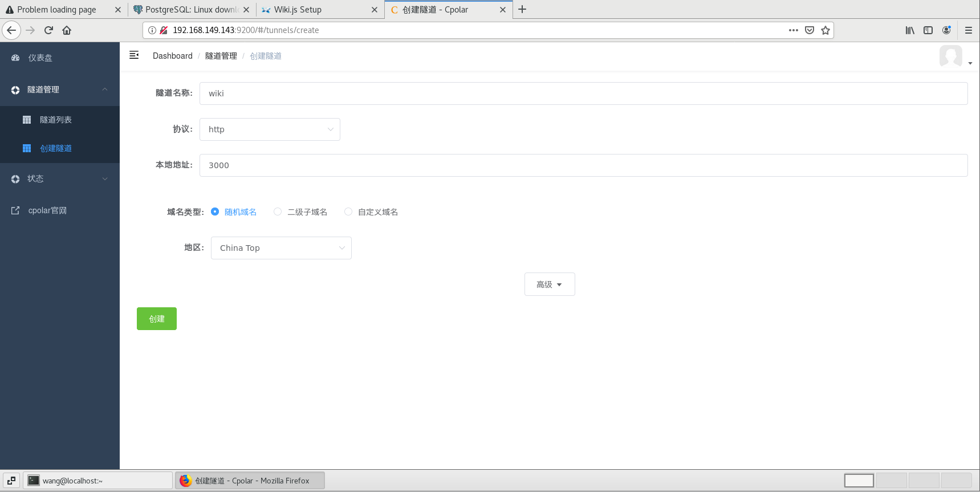Collapse the Cpolar sidebar with hamburger icon
The width and height of the screenshot is (980, 492).
[134, 55]
